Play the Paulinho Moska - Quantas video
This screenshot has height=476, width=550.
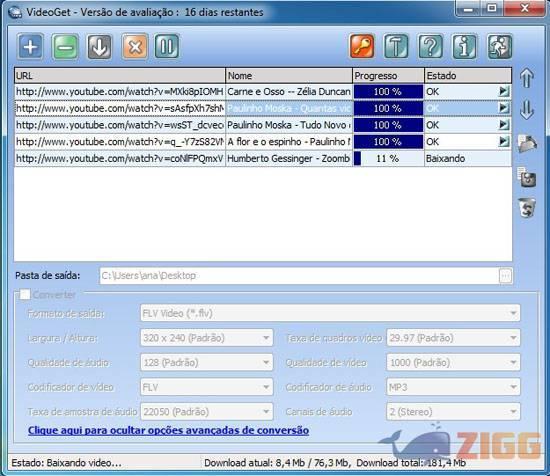click(x=504, y=108)
